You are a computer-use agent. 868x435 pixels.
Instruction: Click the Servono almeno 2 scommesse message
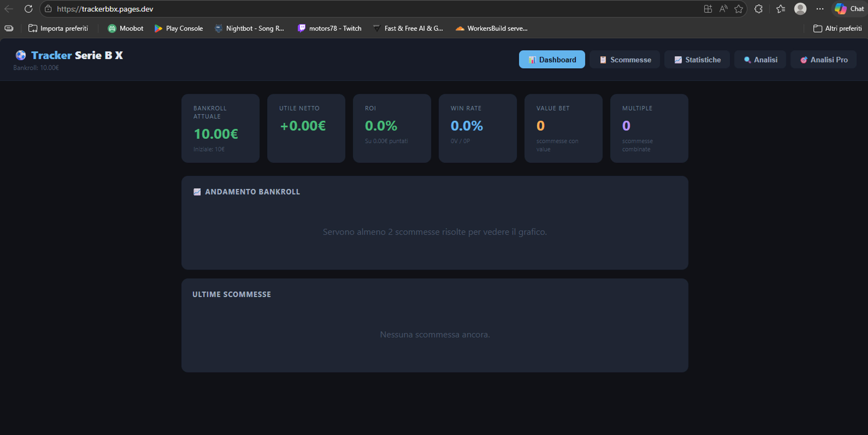pyautogui.click(x=435, y=232)
